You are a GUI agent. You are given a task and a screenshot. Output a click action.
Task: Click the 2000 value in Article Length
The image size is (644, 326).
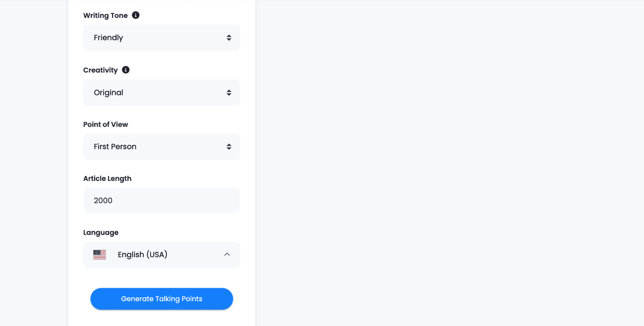coord(103,201)
